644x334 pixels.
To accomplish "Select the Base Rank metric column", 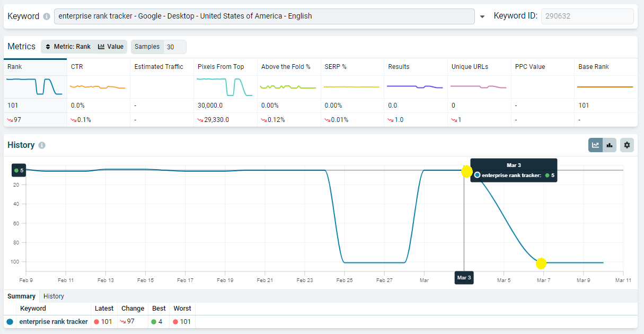I will click(606, 67).
